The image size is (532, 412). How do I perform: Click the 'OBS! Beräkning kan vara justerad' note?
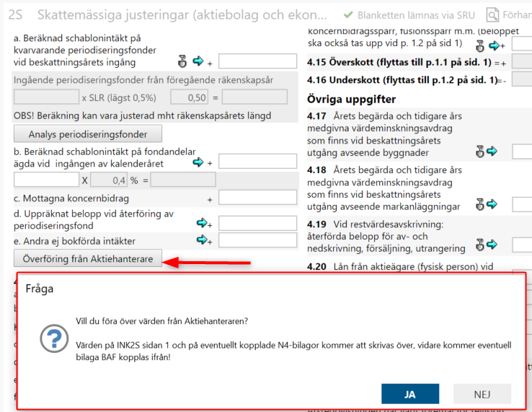(x=142, y=116)
